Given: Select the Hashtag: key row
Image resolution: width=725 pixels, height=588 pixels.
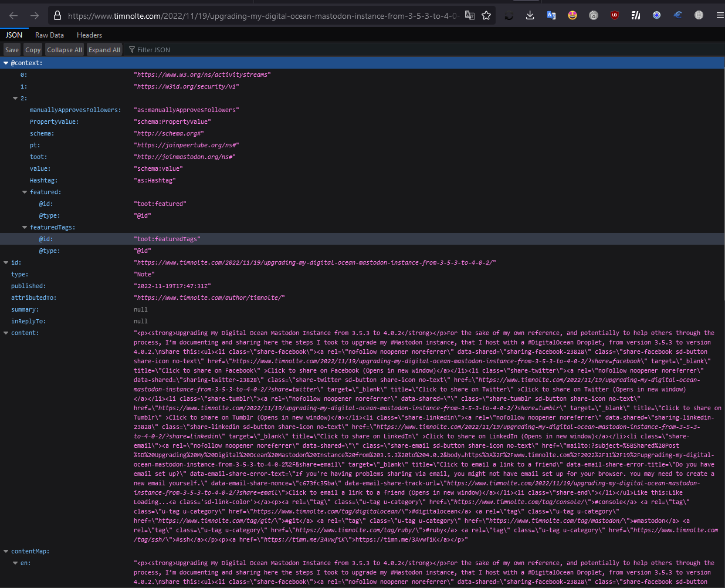Looking at the screenshot, I should (x=362, y=180).
